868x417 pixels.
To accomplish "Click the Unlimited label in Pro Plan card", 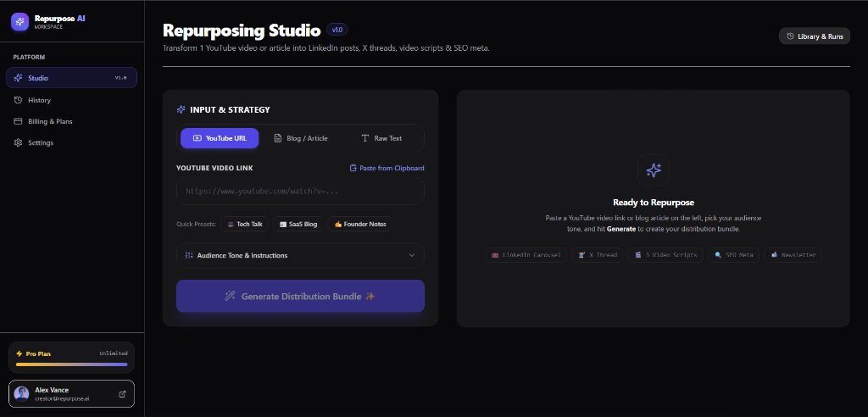I will [114, 353].
